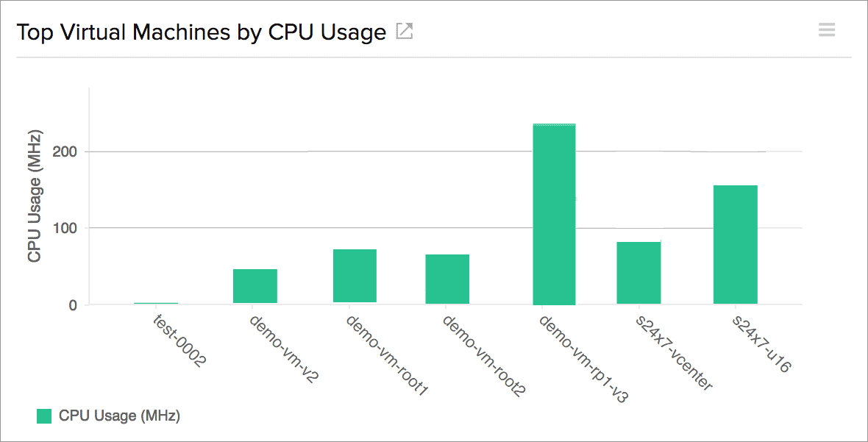Open the hamburger chart options menu
The image size is (868, 442).
(827, 30)
